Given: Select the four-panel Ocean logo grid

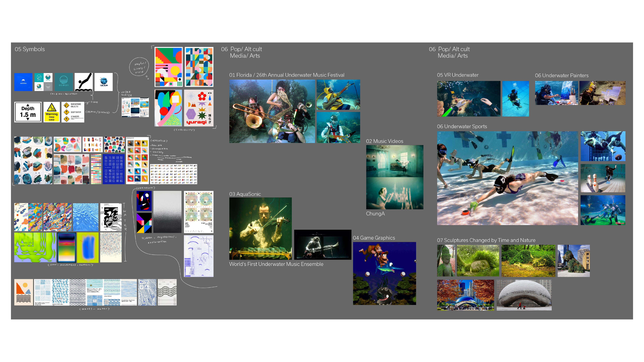Looking at the screenshot, I should pyautogui.click(x=43, y=82).
